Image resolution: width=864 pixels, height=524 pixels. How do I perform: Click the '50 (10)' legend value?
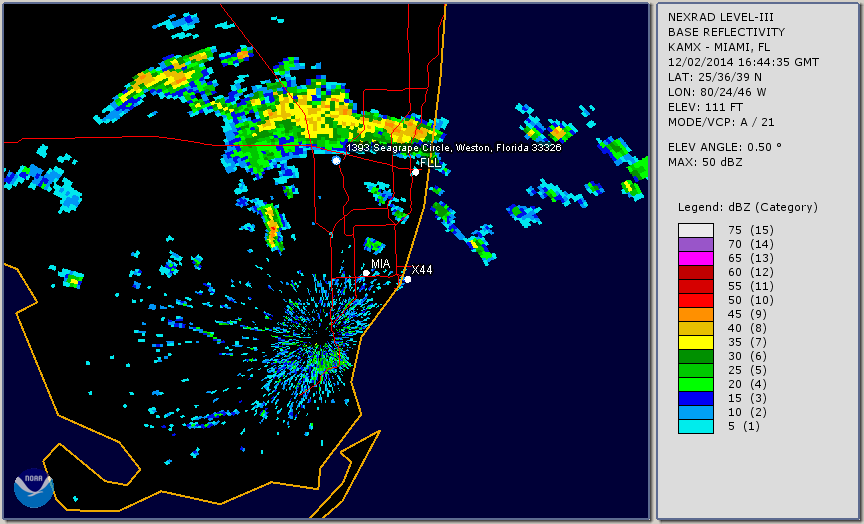tap(750, 300)
